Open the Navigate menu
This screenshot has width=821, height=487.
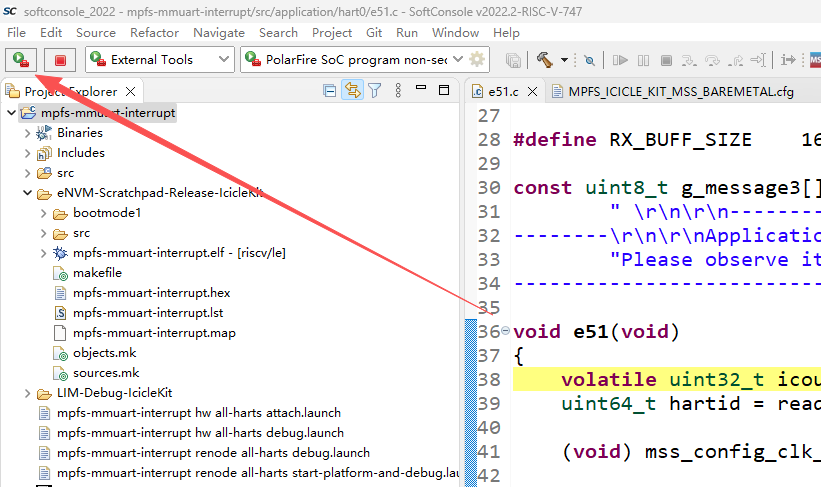[219, 32]
